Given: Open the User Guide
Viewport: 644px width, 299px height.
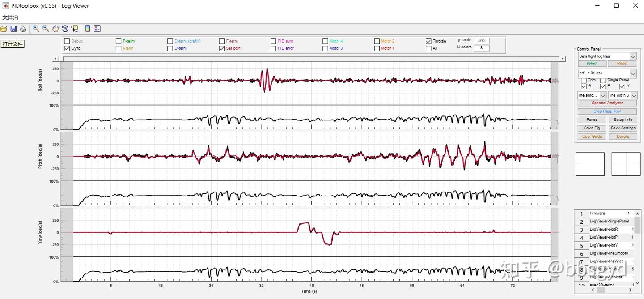Looking at the screenshot, I should click(592, 137).
